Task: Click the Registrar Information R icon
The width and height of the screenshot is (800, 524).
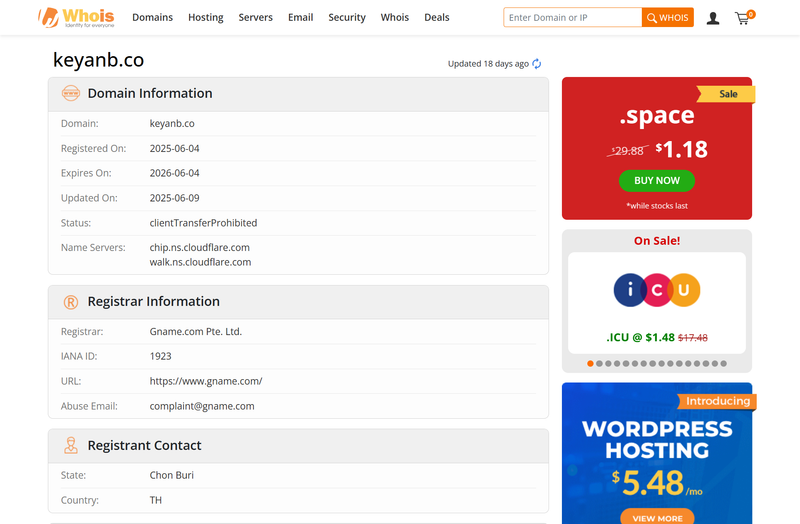Action: (71, 302)
